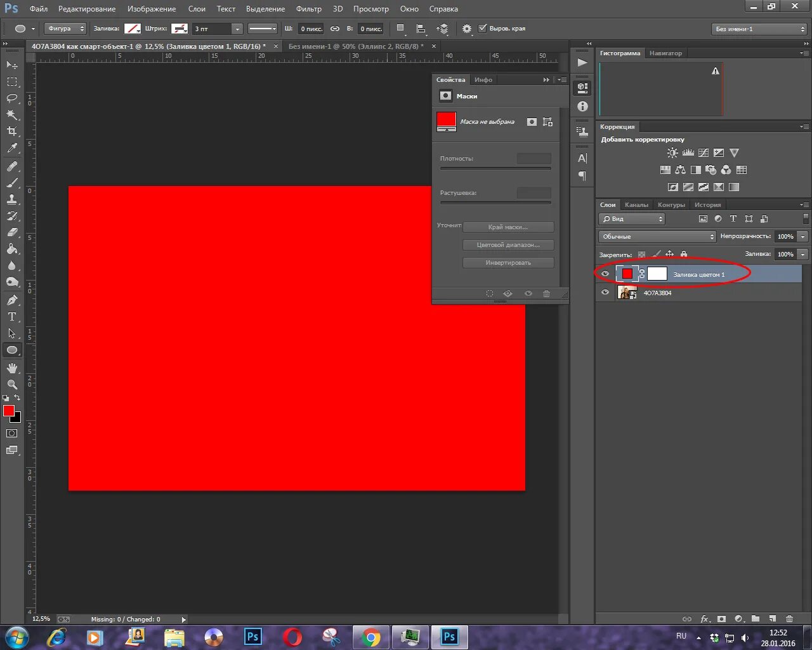Expand the Properties panel flyout menu
812x650 pixels.
coord(562,79)
